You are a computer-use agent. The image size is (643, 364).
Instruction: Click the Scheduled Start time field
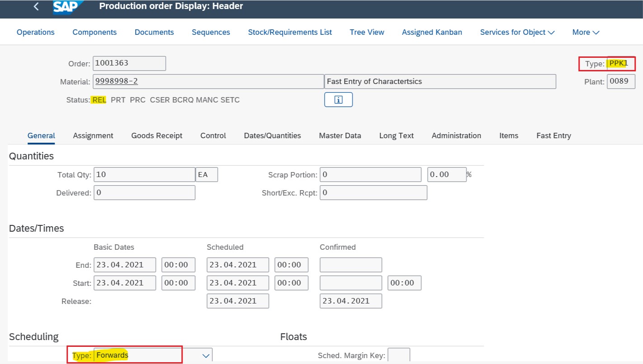tap(291, 283)
